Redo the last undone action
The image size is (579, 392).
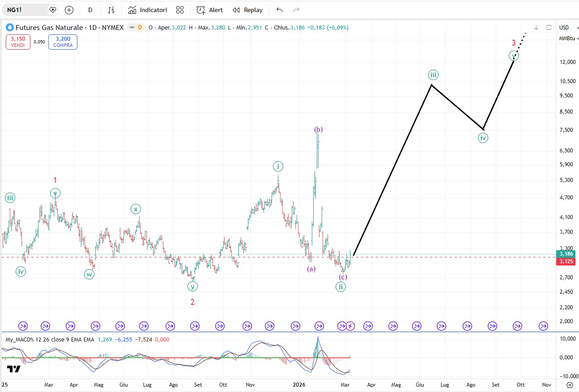[296, 10]
